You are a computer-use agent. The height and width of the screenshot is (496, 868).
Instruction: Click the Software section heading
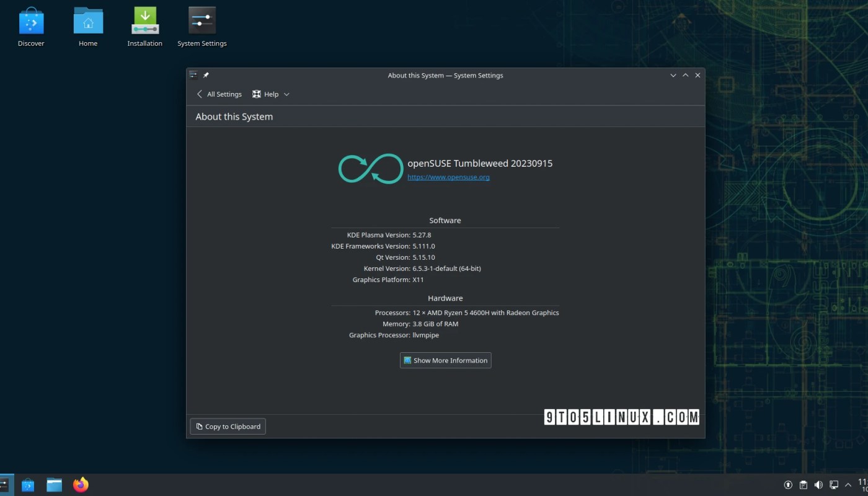(445, 220)
